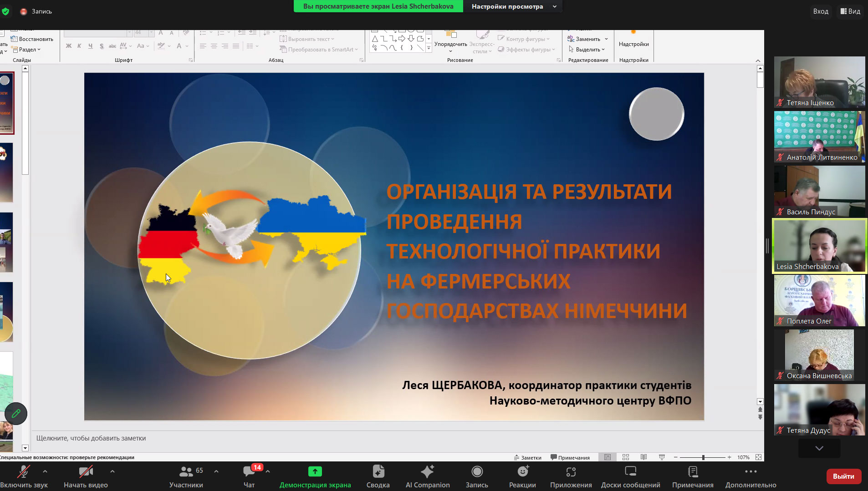The width and height of the screenshot is (868, 491).
Task: Click the Record (Запись) toolbar icon
Action: [477, 471]
